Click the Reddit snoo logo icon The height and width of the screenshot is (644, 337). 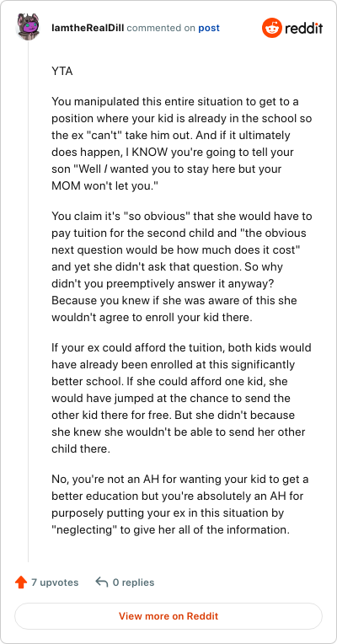click(272, 28)
